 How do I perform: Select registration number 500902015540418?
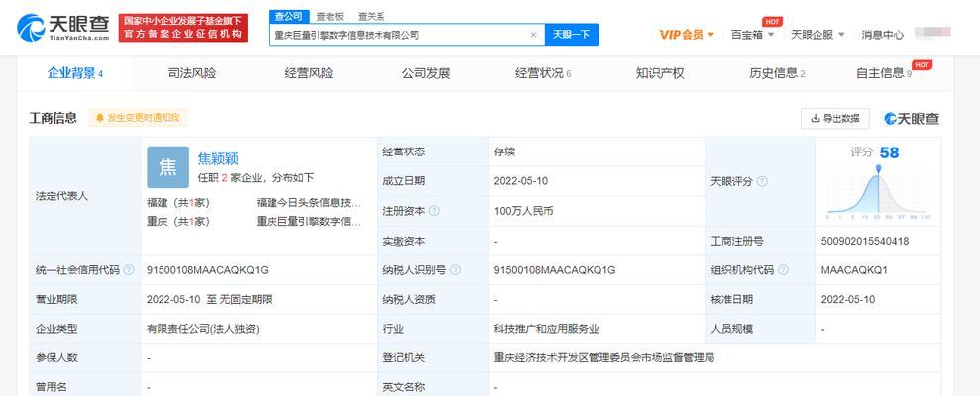click(865, 241)
